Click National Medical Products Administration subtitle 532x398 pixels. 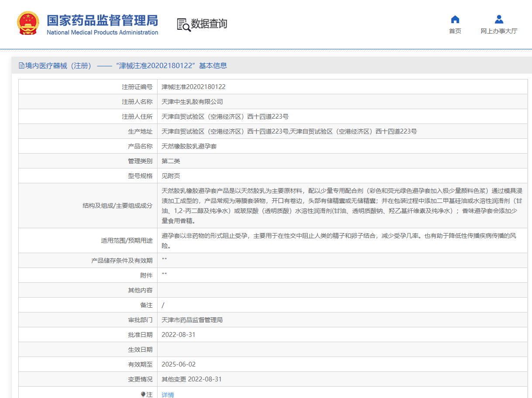(103, 32)
